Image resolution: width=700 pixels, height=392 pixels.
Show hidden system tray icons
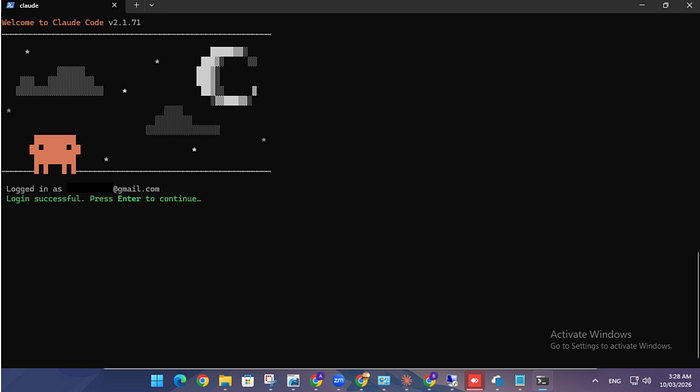click(595, 381)
